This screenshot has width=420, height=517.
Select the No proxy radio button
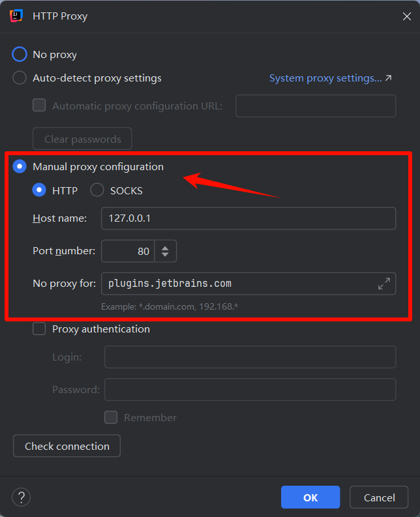click(x=20, y=54)
